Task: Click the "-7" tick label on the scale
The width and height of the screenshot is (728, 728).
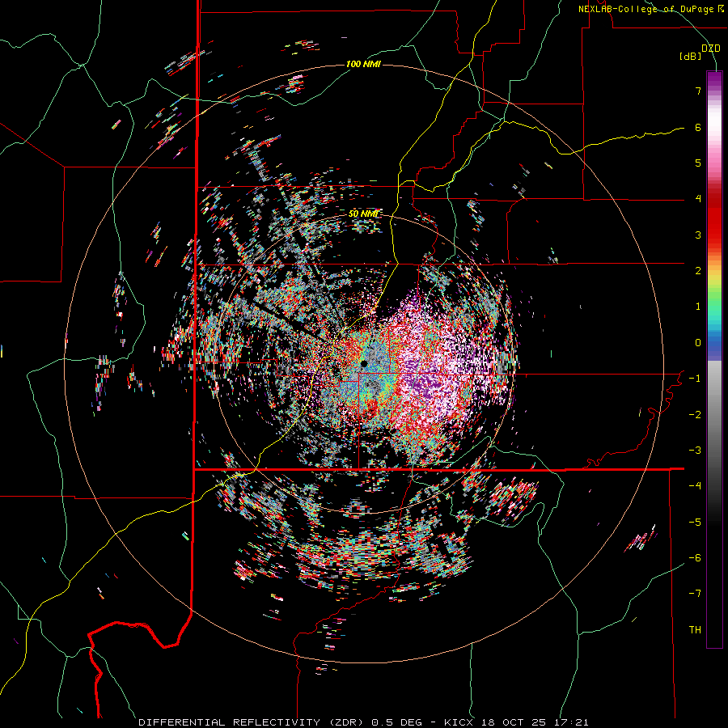Action: [695, 594]
